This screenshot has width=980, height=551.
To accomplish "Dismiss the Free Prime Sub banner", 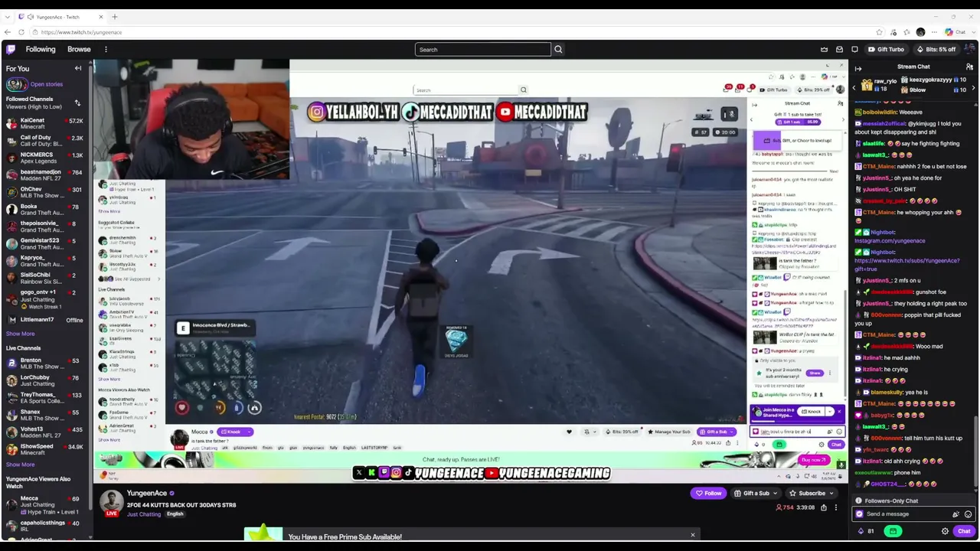I will [693, 535].
